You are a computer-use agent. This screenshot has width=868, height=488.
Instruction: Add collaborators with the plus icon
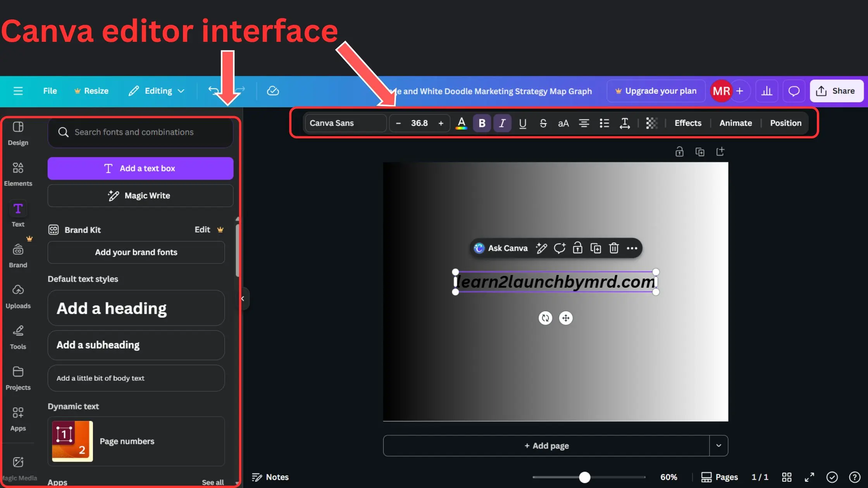tap(740, 91)
